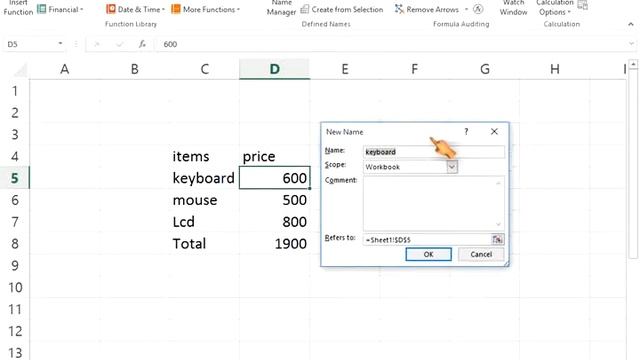Image resolution: width=640 pixels, height=360 pixels.
Task: Select column A header
Action: coord(64,69)
